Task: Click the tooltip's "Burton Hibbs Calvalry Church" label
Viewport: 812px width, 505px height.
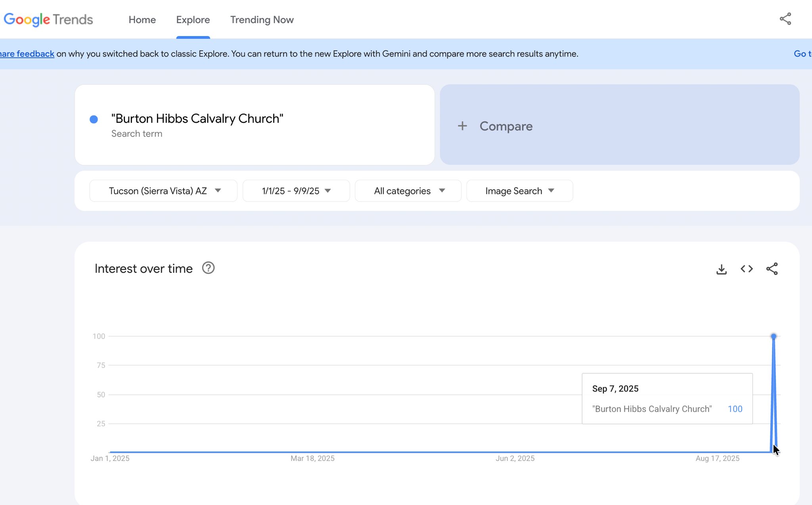Action: tap(652, 409)
